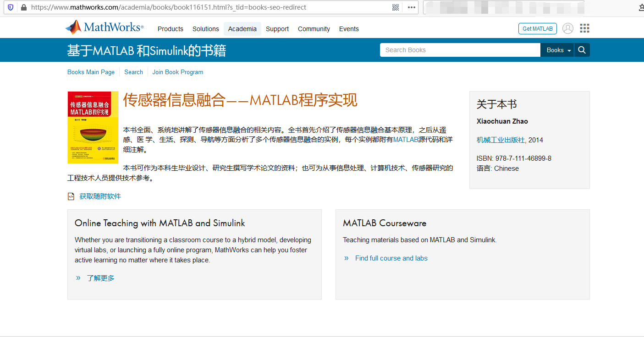
Task: Open the Books Main Page link
Action: click(91, 72)
